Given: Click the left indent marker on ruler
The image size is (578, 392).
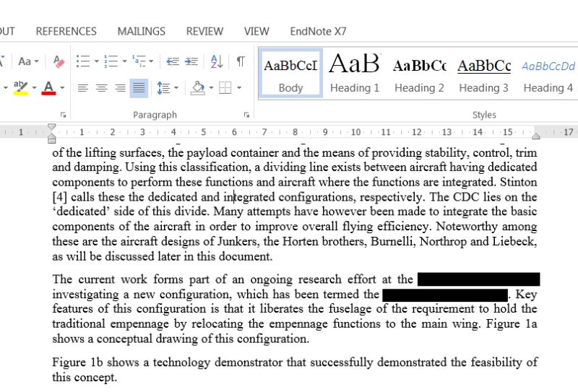Looking at the screenshot, I should point(51,140).
